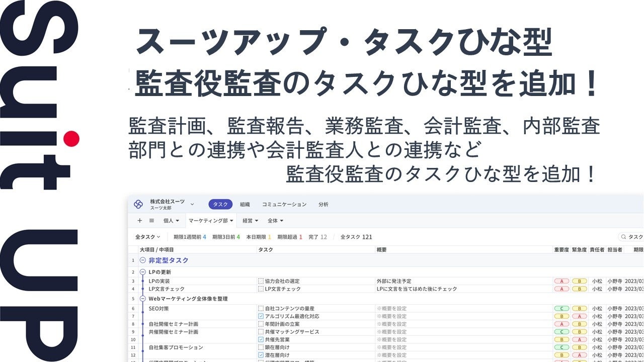Check the LP文言チェック task checkbox
The height and width of the screenshot is (362, 644).
tap(261, 289)
